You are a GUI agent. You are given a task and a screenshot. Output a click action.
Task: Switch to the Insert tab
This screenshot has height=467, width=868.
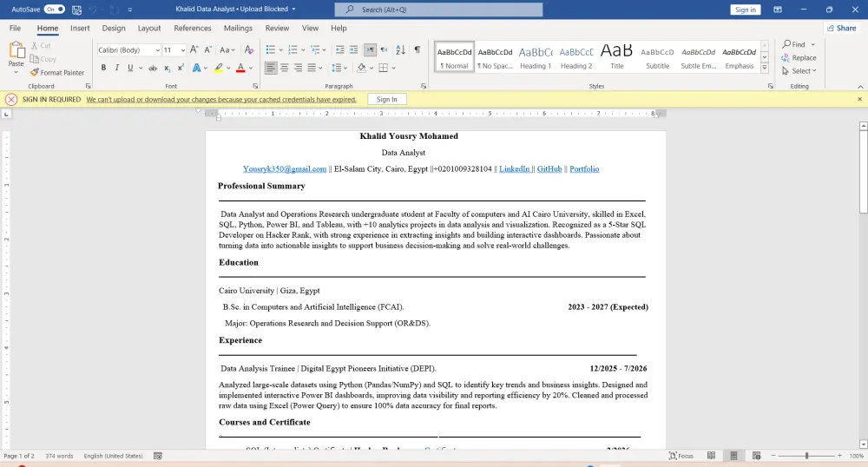point(80,29)
